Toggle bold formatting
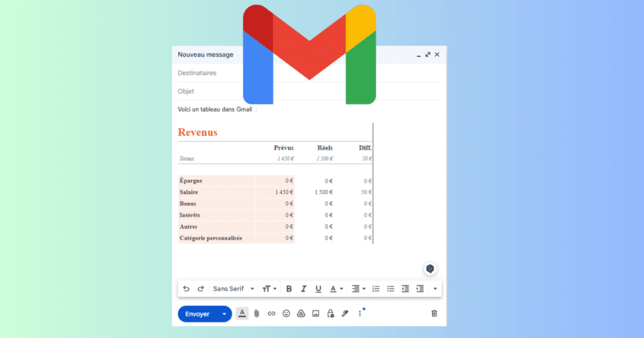The image size is (644, 338). coord(289,289)
